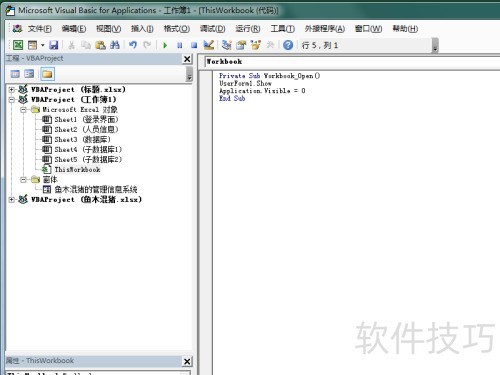Open Find with binoculars icon

(115, 45)
